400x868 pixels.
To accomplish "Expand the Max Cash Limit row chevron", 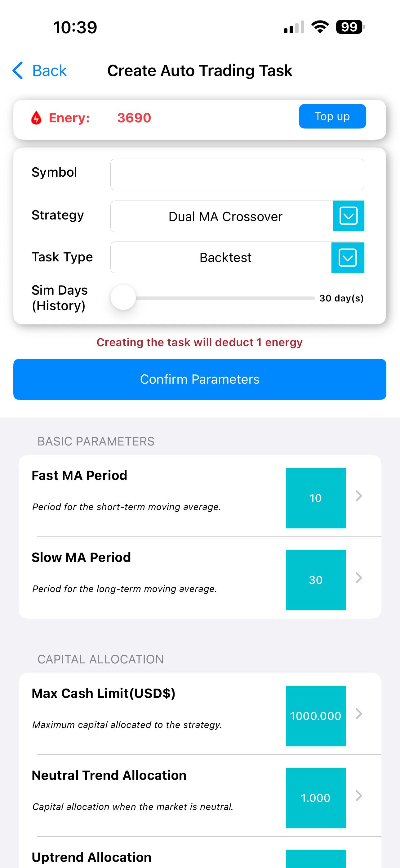I will pos(359,714).
